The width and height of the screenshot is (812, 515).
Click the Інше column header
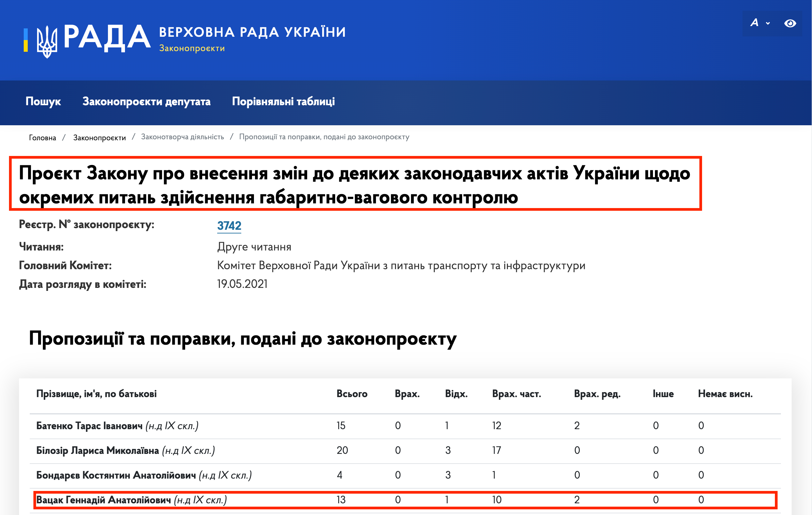click(663, 394)
